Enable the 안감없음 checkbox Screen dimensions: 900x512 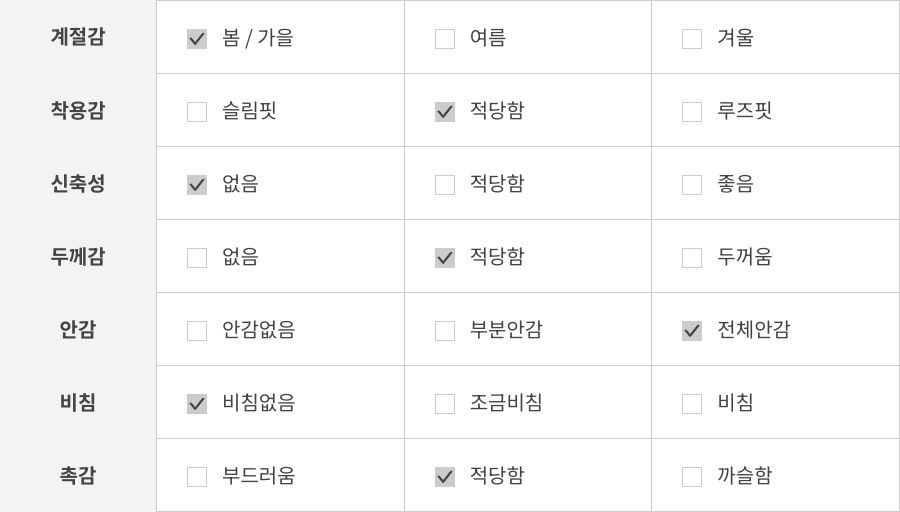click(197, 331)
